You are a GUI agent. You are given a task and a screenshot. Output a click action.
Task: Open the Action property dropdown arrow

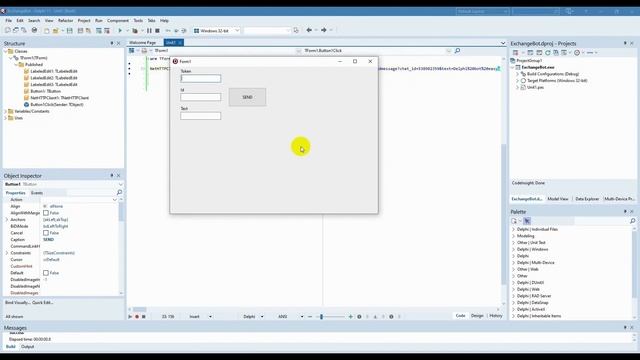(x=115, y=200)
